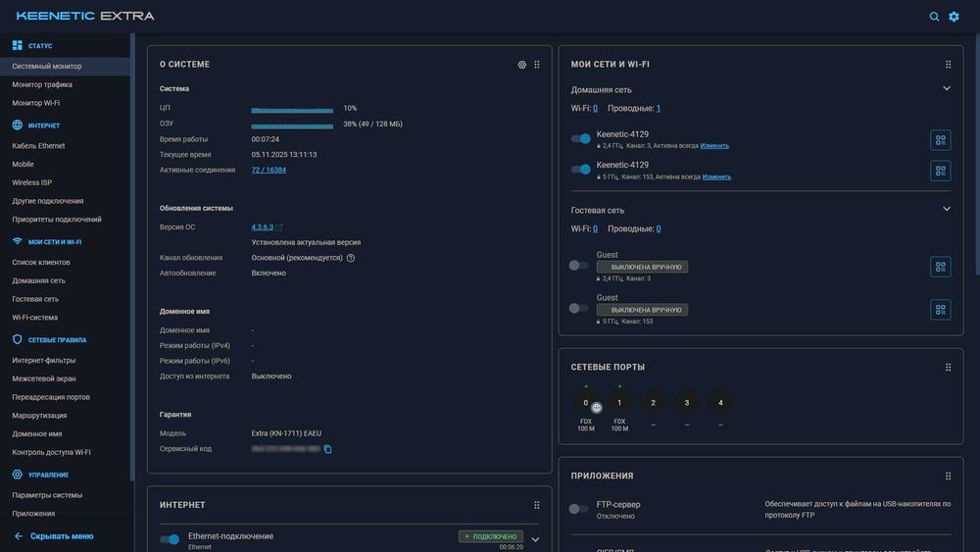Click the Wi-Fi icon beside Мои сети и Wi-Fi
The image size is (980, 552).
[x=17, y=241]
